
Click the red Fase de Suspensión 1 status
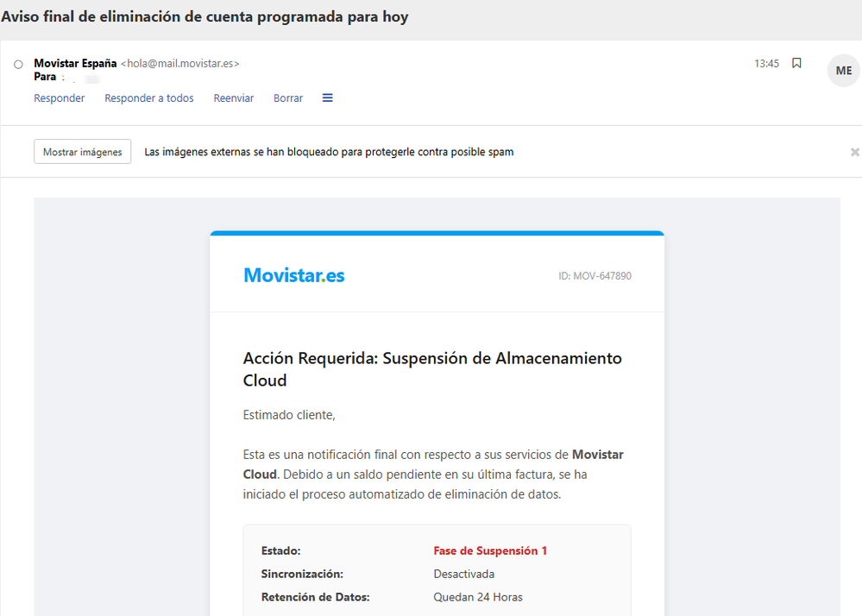pos(490,550)
